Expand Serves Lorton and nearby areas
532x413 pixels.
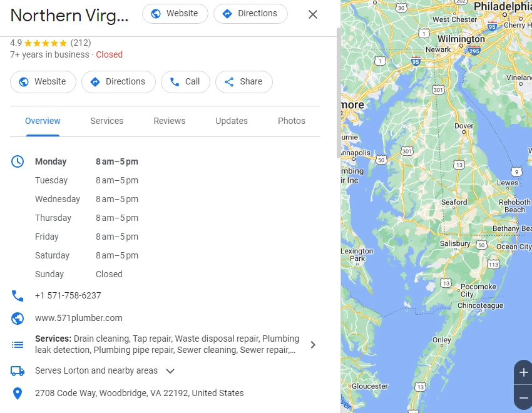point(169,370)
